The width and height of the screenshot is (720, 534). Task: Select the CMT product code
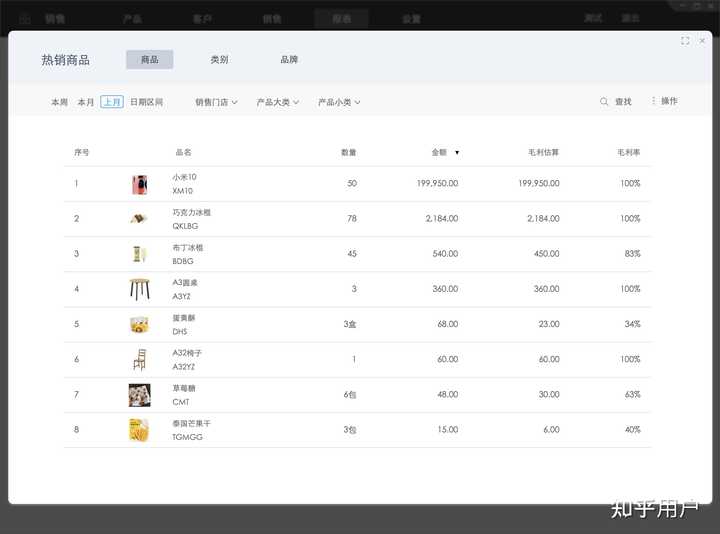180,402
